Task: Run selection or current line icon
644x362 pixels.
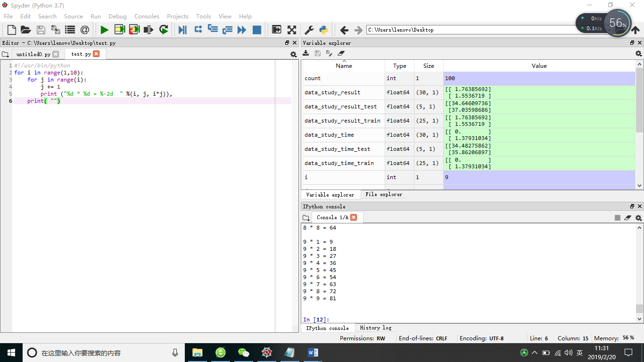Action: pos(149,30)
